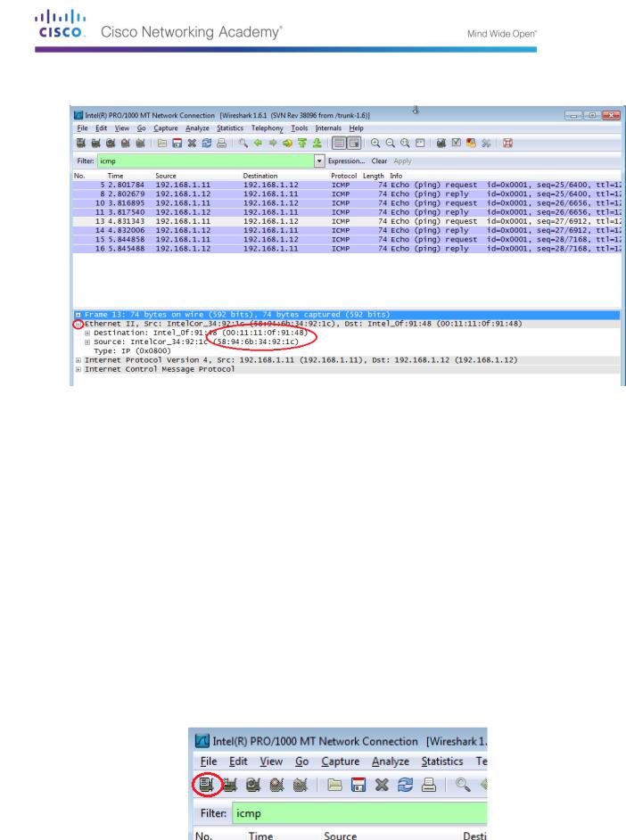Click icmp filter field in the packet-list Wireshark window
626x840 pixels.
206,161
